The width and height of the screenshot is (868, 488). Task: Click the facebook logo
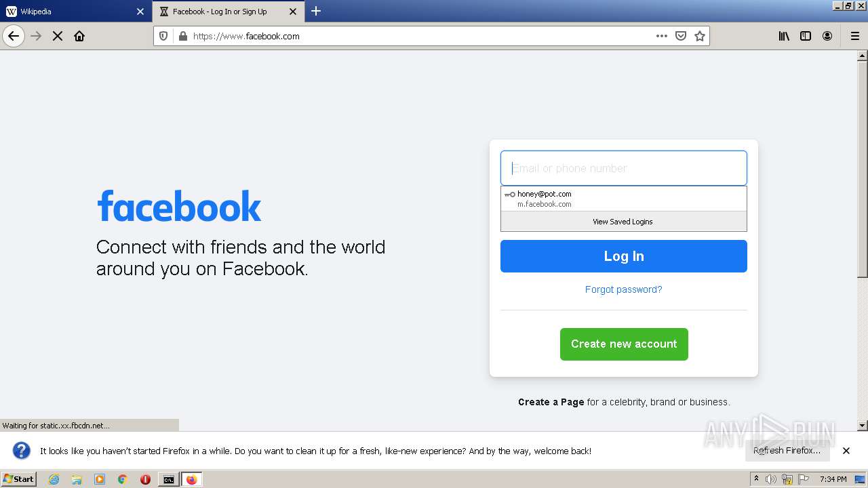[x=179, y=206]
